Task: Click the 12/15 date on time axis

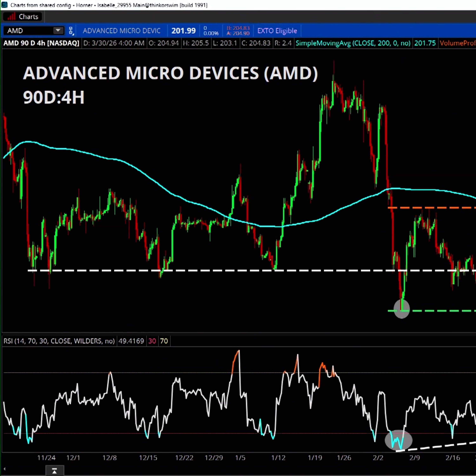Action: point(148,458)
